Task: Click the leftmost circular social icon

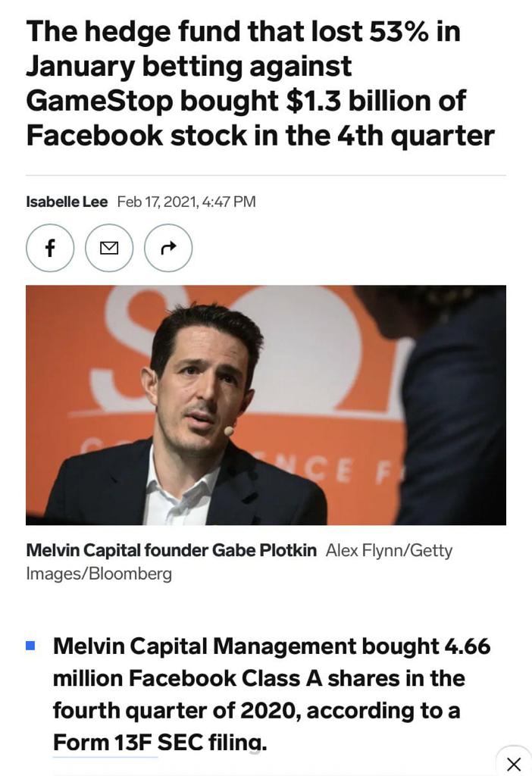Action: click(x=49, y=248)
